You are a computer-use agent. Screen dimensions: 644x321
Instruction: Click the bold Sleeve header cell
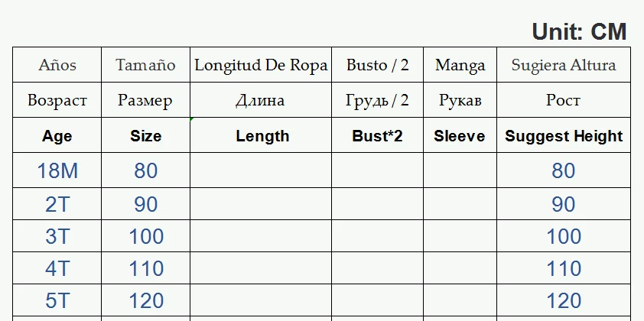point(460,136)
